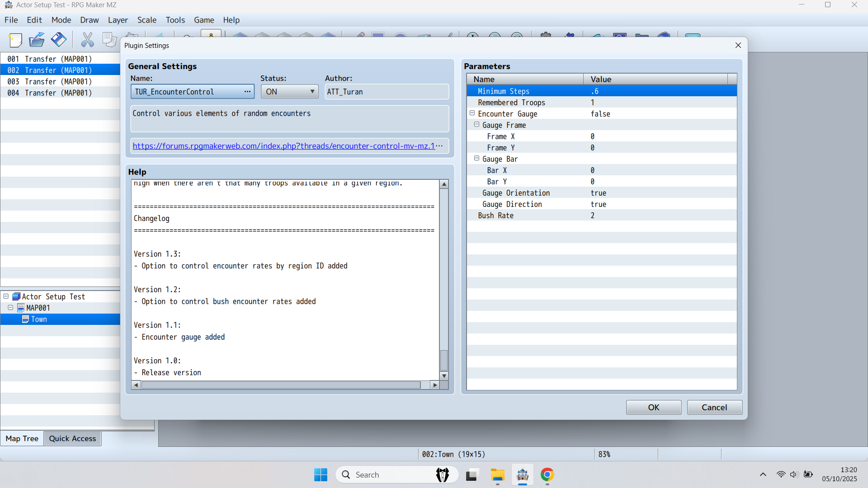Switch to the Quick Access tab
This screenshot has height=488, width=868.
[x=72, y=438]
